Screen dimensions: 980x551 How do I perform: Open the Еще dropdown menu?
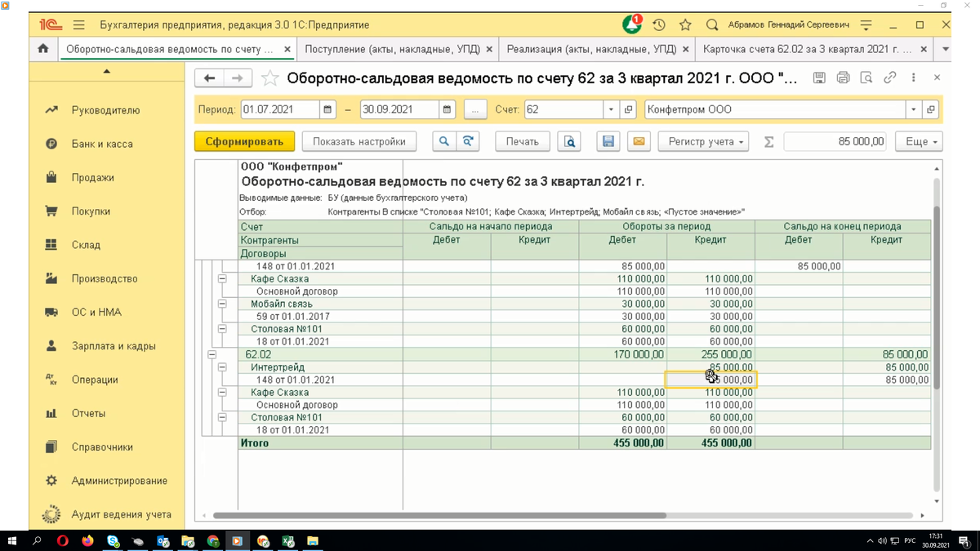coord(920,141)
